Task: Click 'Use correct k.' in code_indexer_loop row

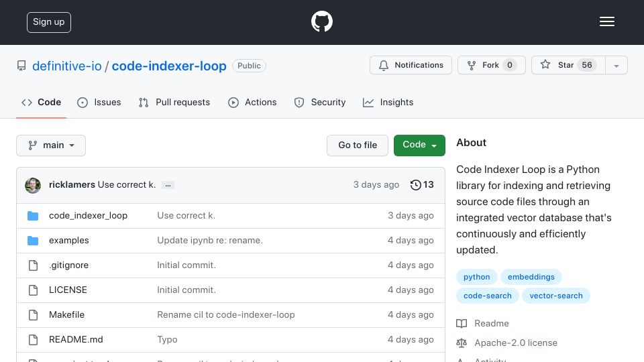Action: point(186,215)
